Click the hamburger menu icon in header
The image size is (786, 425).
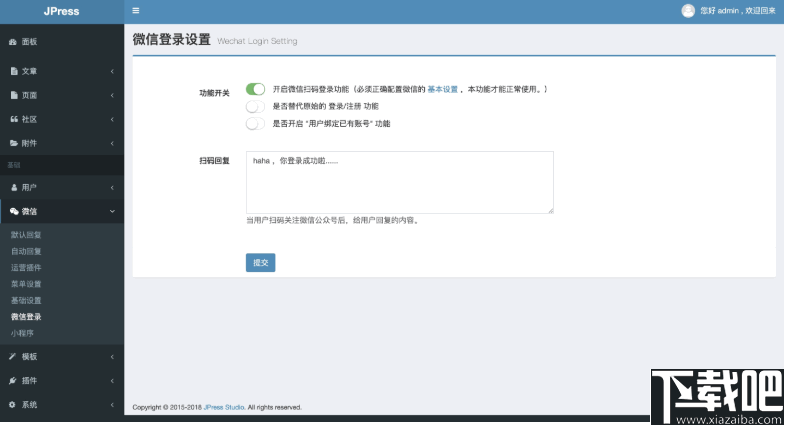click(136, 11)
